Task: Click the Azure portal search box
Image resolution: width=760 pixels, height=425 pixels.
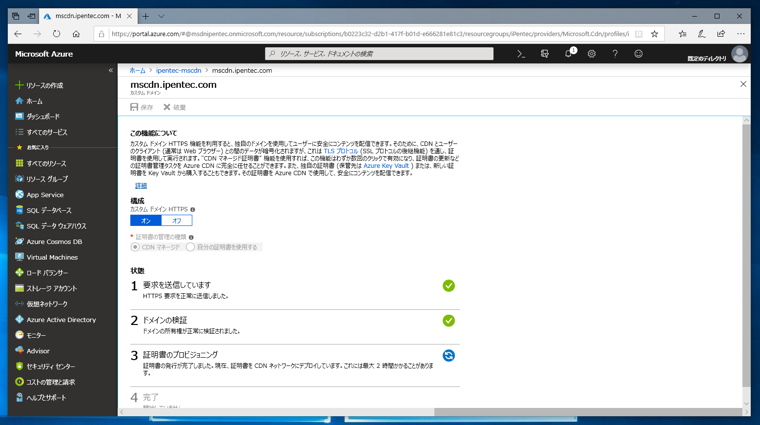Action: 379,54
